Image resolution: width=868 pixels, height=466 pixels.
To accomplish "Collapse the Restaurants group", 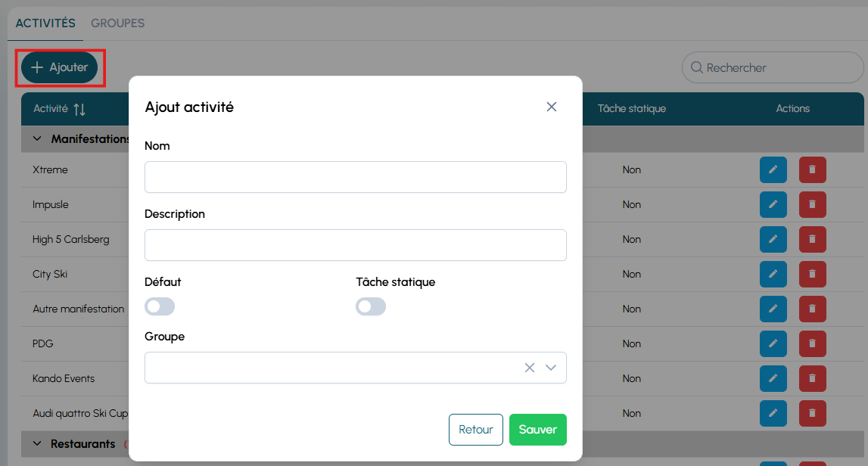I will (37, 444).
